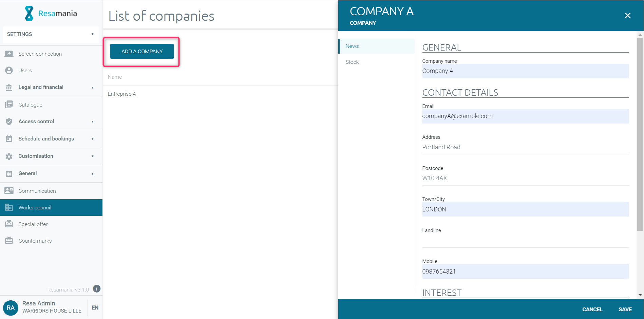This screenshot has width=644, height=319.
Task: Select the News tab
Action: (x=352, y=46)
